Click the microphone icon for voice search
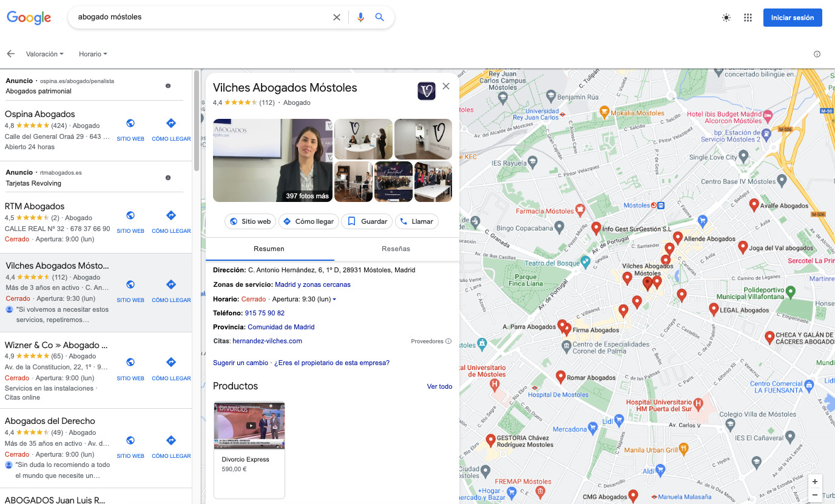Screen dimensions: 835x504 tap(361, 17)
